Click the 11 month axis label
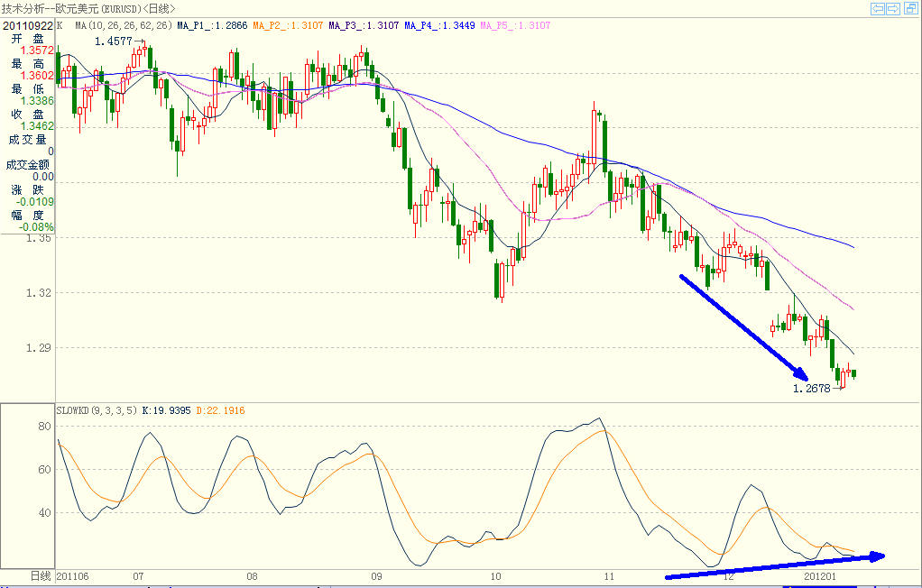The width and height of the screenshot is (922, 588). (609, 576)
